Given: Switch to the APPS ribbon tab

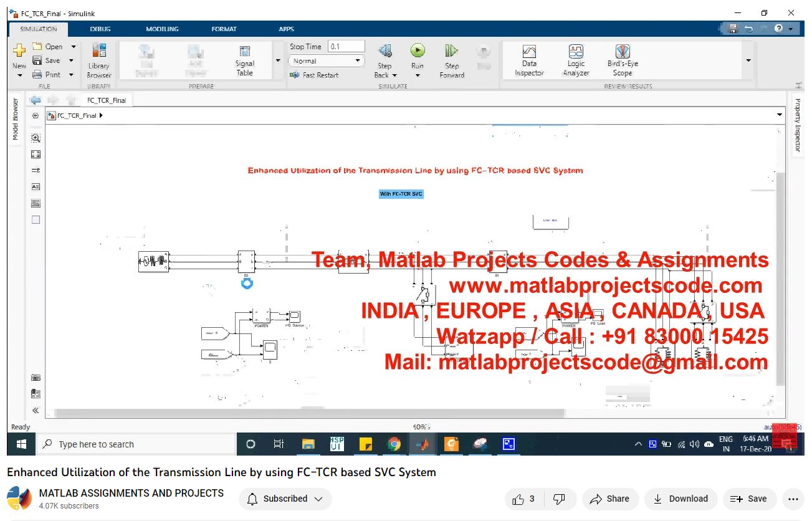Looking at the screenshot, I should pos(286,29).
